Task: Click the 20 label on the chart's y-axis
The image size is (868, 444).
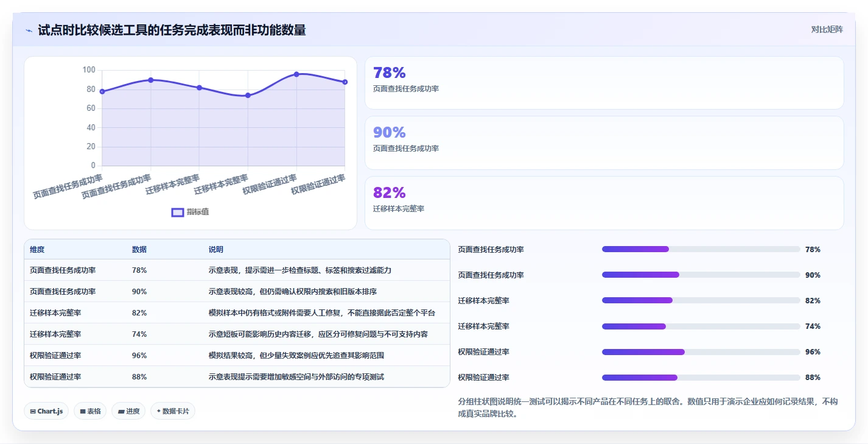Action: pos(91,146)
